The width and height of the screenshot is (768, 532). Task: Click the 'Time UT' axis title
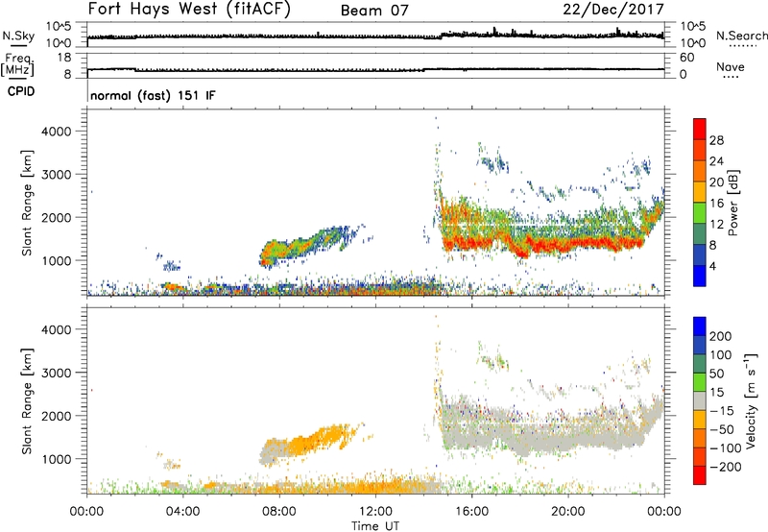[375, 526]
